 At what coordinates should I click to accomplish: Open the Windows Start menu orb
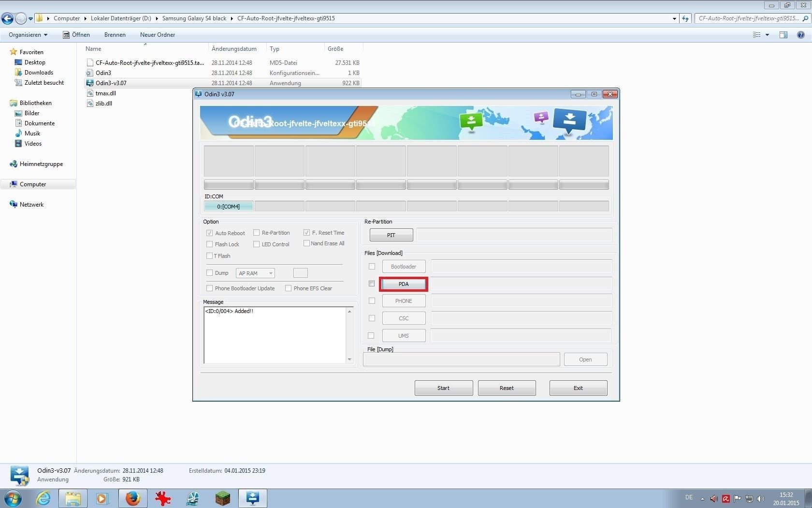13,498
